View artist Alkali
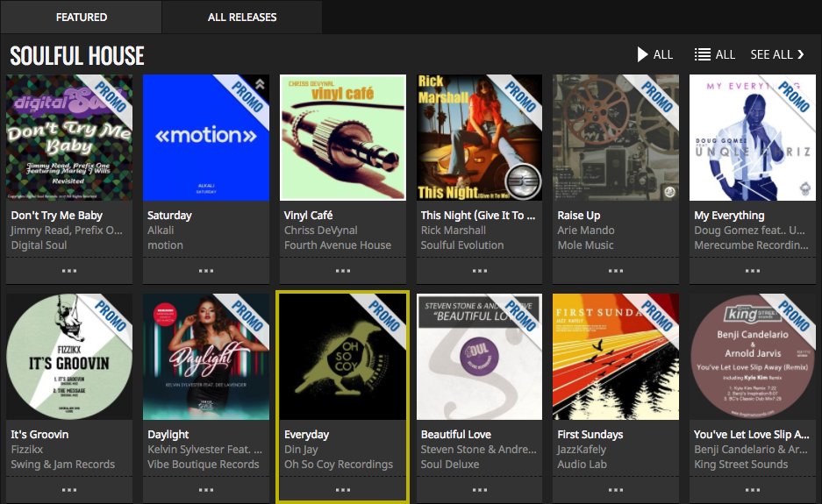This screenshot has height=504, width=822. coord(161,230)
